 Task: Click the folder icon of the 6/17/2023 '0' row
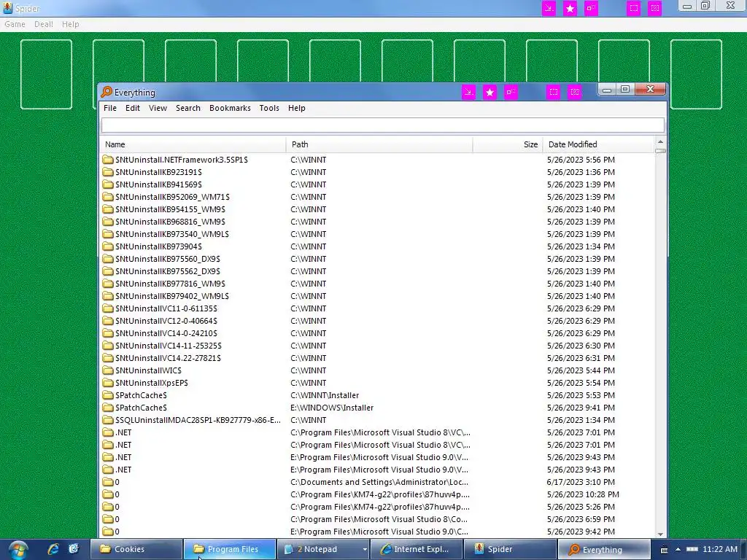[108, 481]
